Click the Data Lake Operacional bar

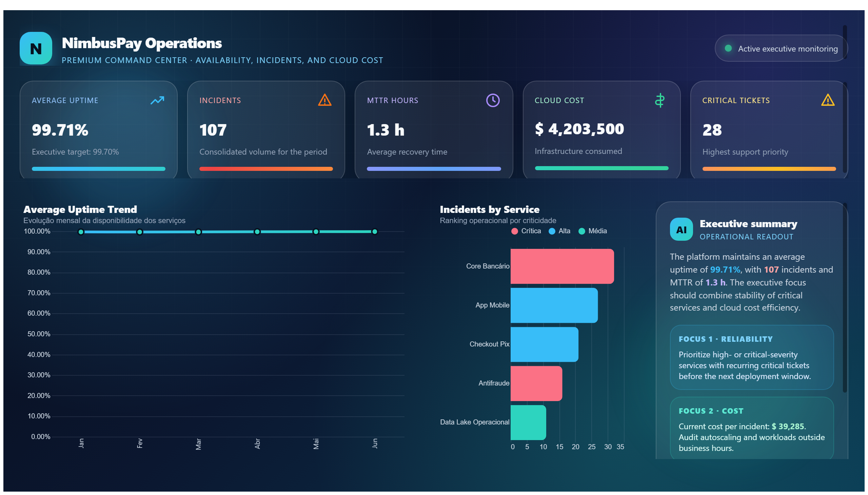[x=528, y=422]
